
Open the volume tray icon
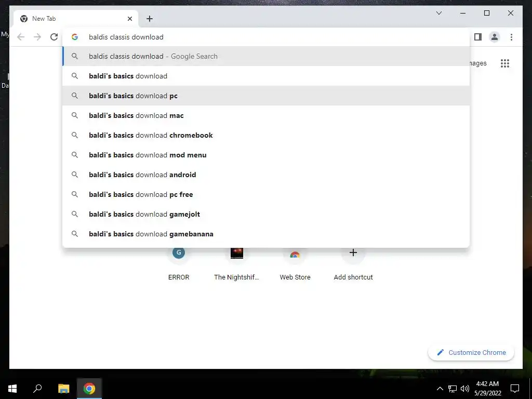[465, 389]
